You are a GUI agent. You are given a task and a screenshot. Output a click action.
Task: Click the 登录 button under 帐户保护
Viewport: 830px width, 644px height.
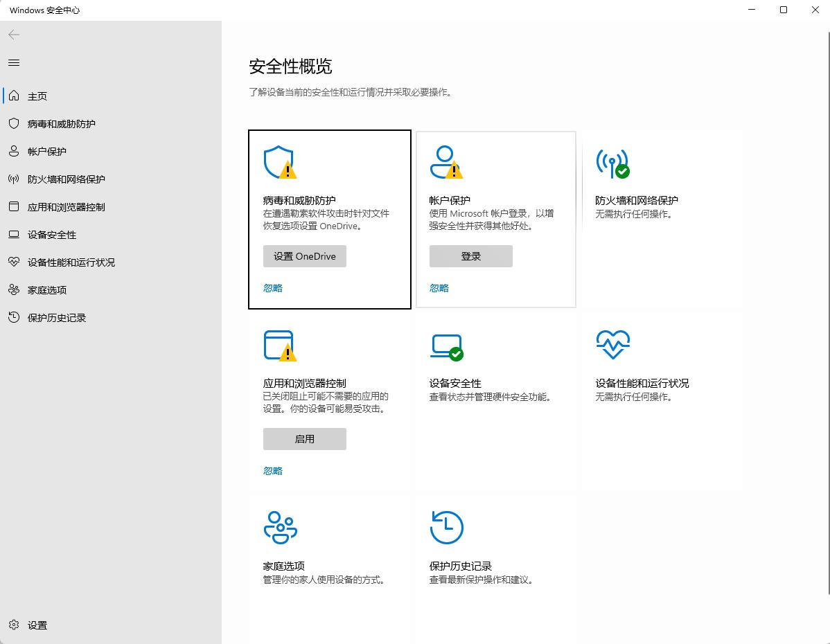[470, 256]
